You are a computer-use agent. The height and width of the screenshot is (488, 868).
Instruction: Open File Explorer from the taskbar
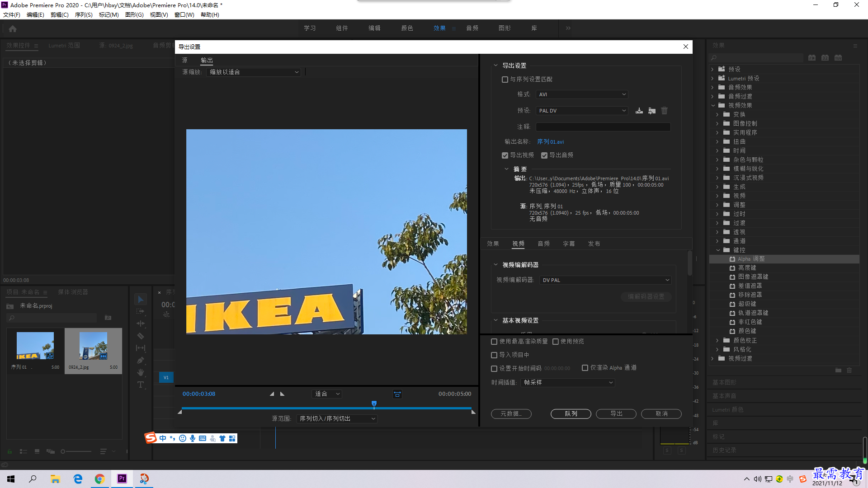[x=55, y=479]
